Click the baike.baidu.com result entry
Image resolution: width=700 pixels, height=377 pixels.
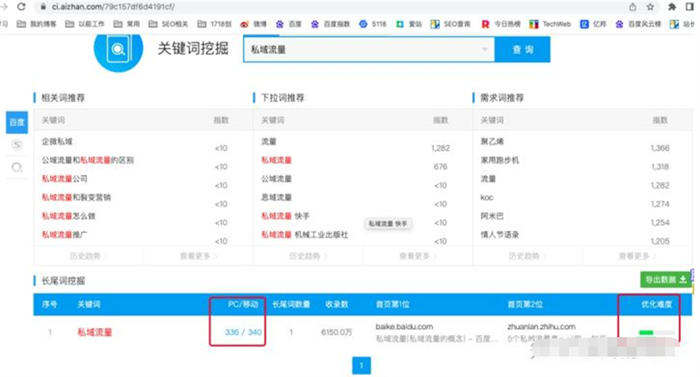(x=404, y=327)
